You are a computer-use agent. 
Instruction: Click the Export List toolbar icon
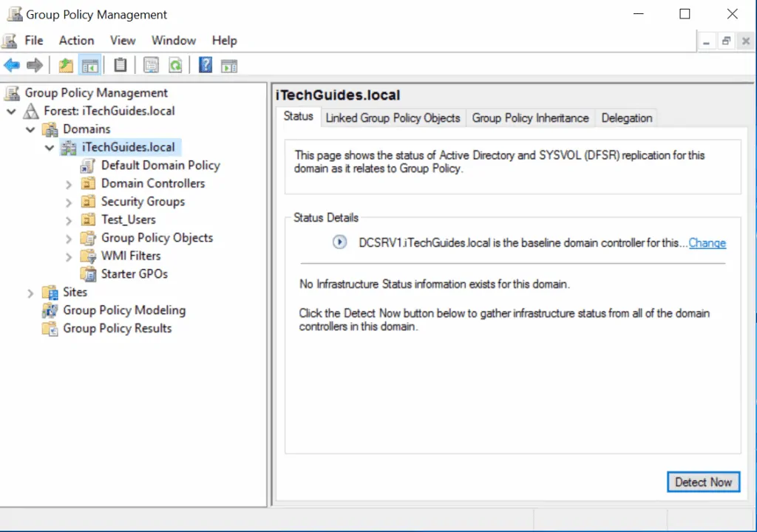(x=151, y=65)
